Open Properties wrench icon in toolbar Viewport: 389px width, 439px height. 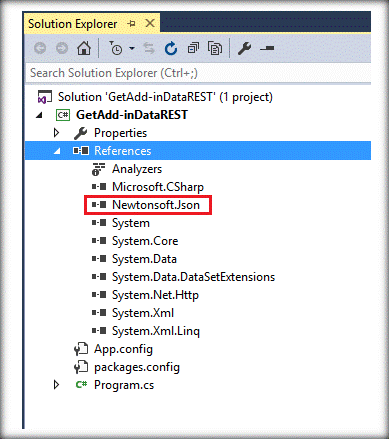point(244,49)
